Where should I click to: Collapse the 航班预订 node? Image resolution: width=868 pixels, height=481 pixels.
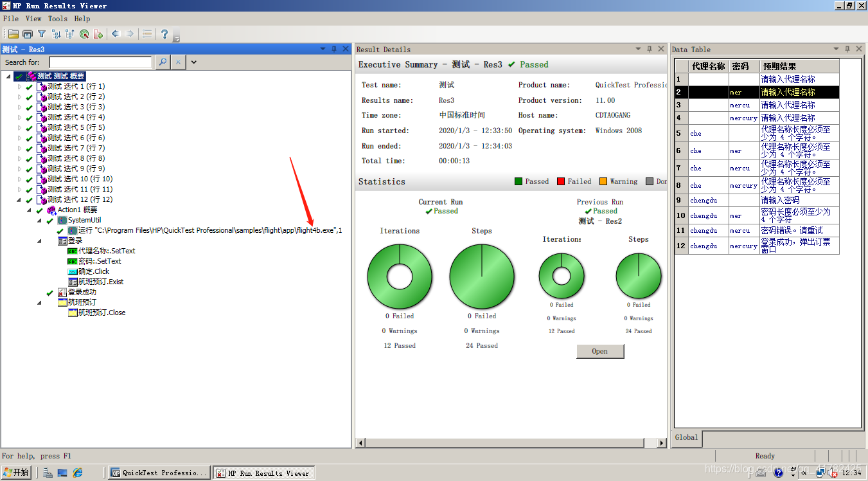pos(40,303)
